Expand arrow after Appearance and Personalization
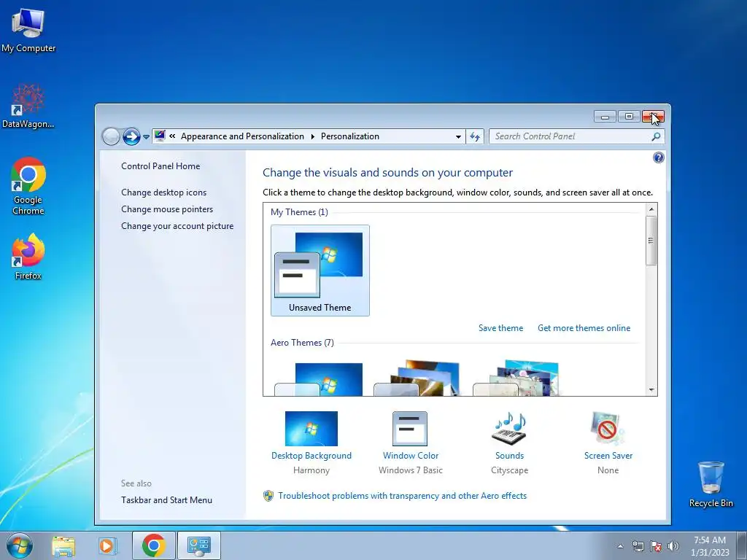This screenshot has height=560, width=747. (312, 136)
